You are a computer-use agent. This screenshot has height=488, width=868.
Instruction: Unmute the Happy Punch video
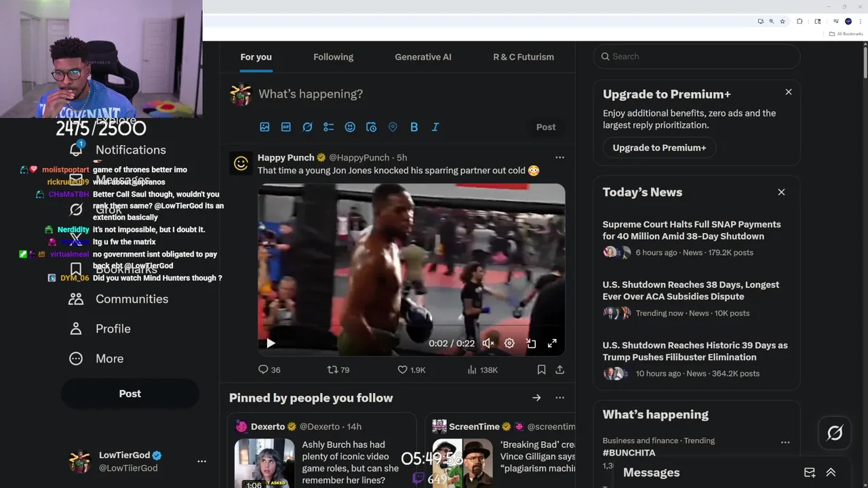[488, 343]
